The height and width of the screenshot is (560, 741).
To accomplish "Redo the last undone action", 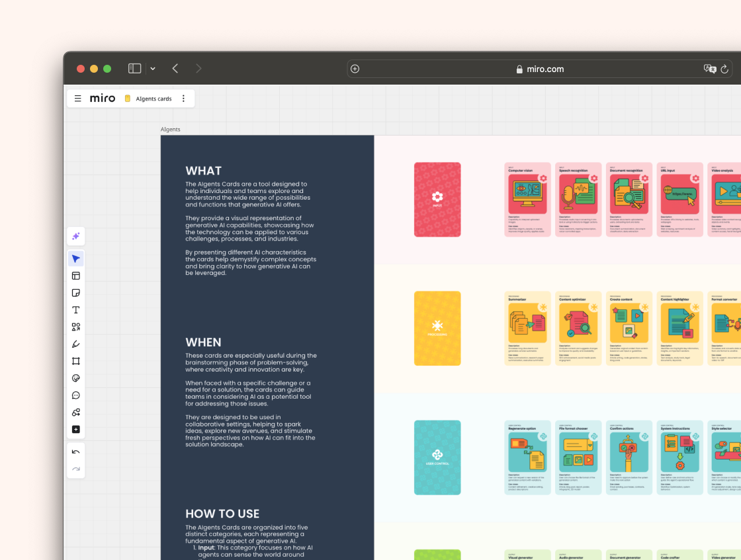I will click(x=75, y=469).
